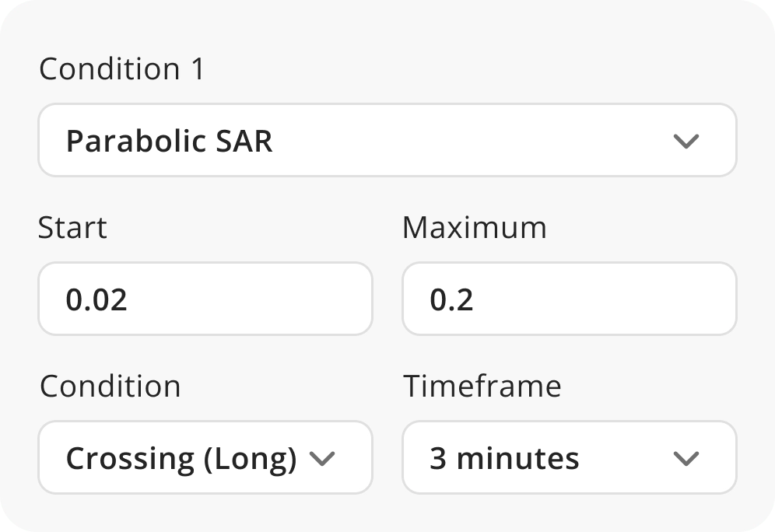Click the "Maximum" field label
This screenshot has height=532, width=775.
coord(475,228)
